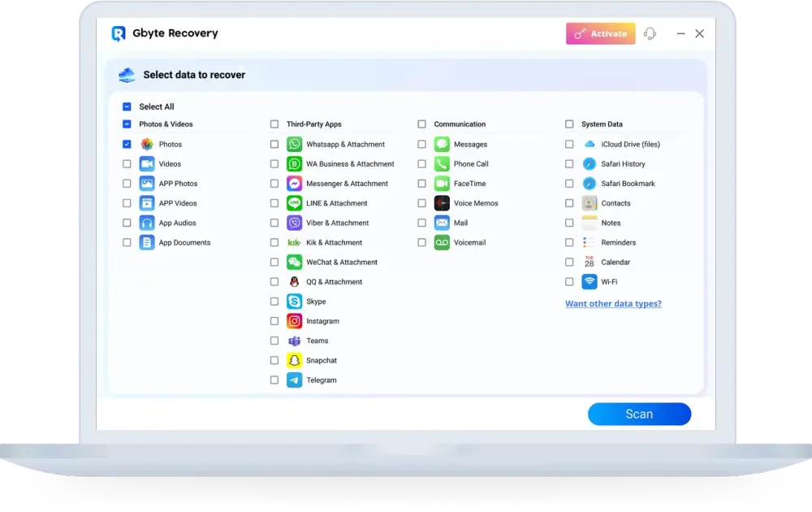Click the Calendar 28 icon
The image size is (812, 512).
[x=590, y=263]
